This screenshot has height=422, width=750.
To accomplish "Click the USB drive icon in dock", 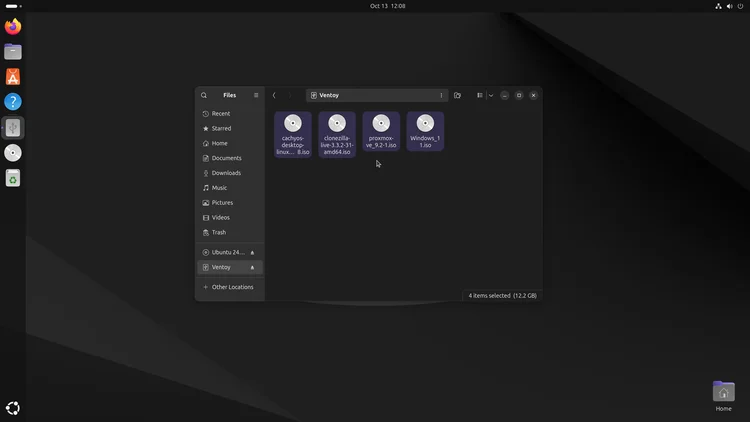I will pos(13,128).
